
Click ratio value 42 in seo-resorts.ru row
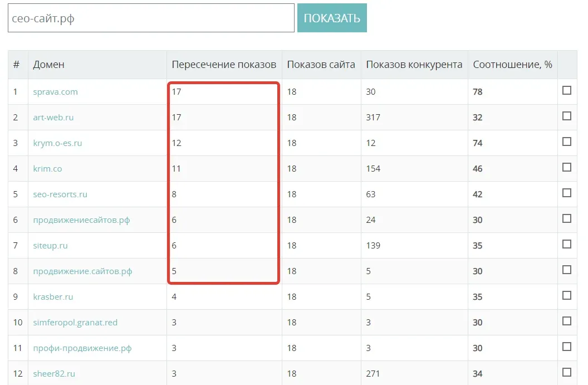(477, 194)
